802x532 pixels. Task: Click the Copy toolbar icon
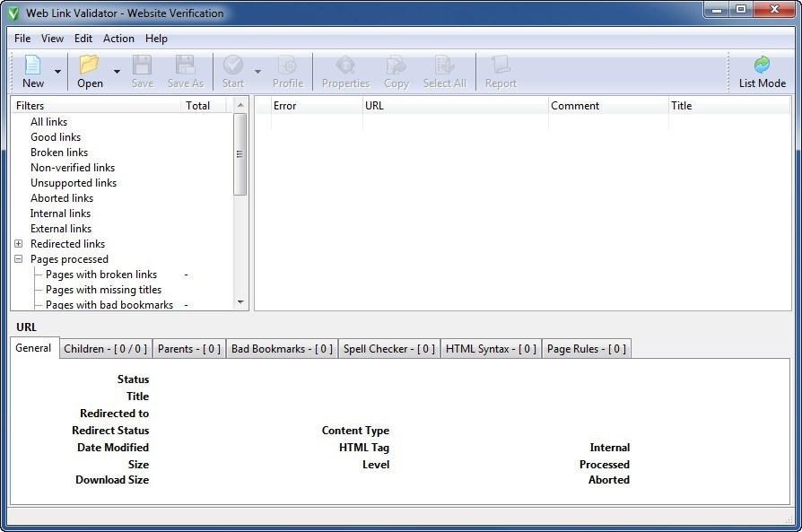coord(397,65)
